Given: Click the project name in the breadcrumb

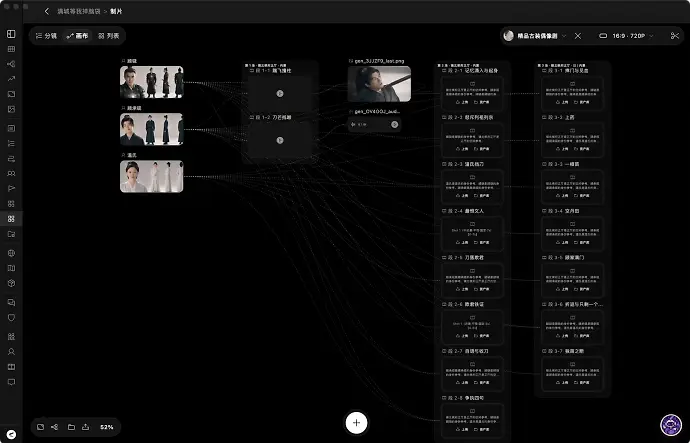Looking at the screenshot, I should 79,11.
